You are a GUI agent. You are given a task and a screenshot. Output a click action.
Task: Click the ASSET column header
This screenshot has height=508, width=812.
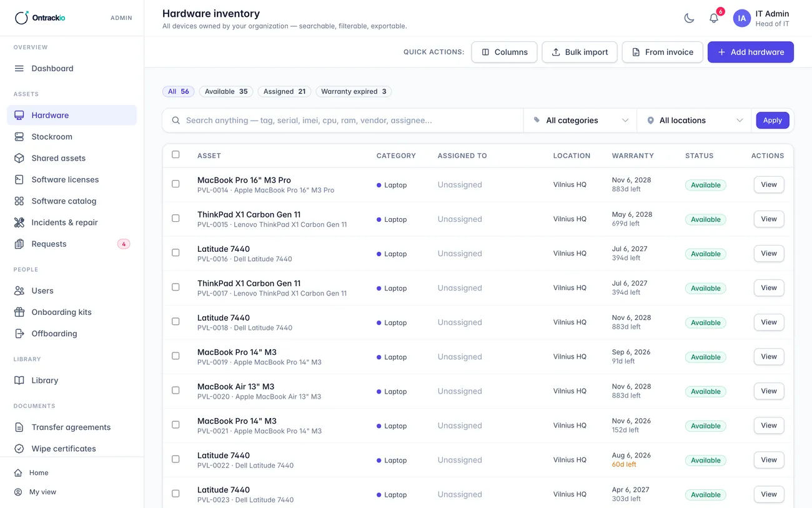tap(209, 156)
